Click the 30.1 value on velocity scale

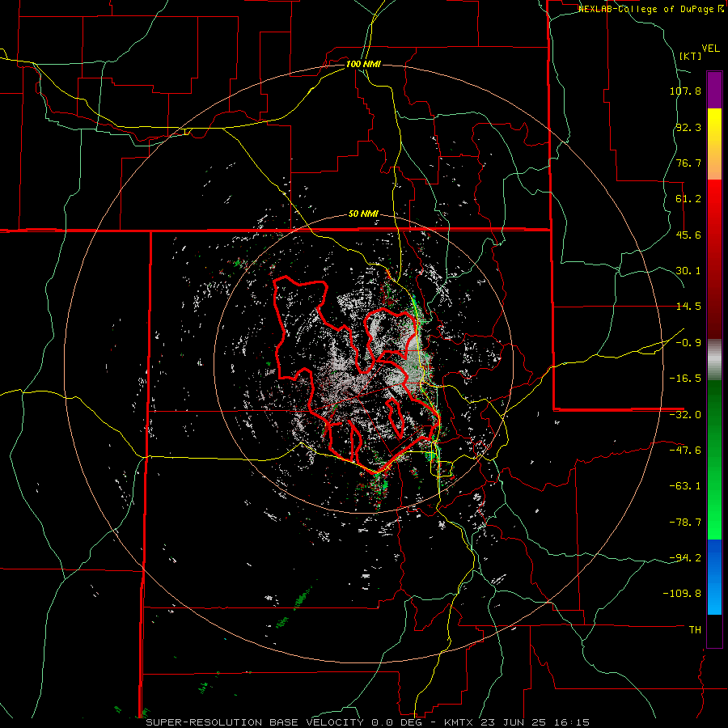coord(688,271)
